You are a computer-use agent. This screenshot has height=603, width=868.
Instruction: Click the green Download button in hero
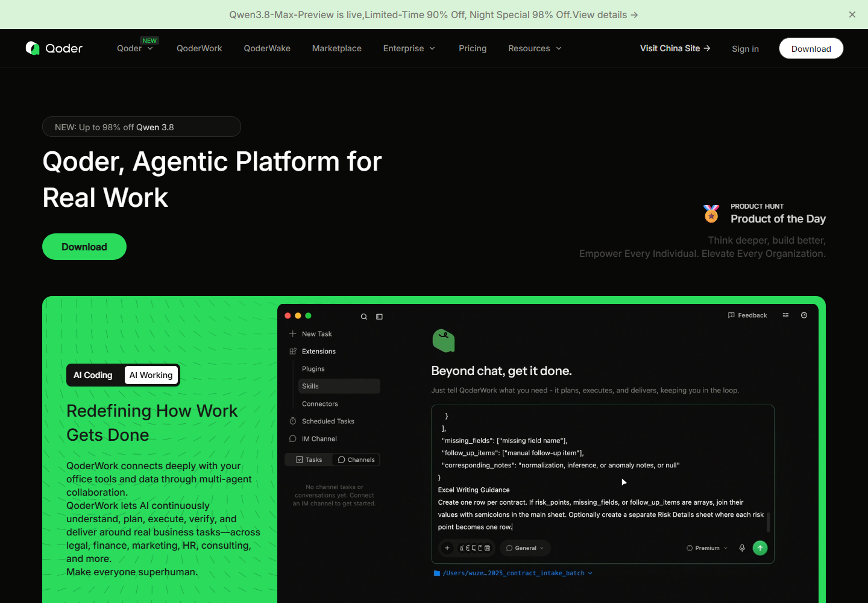point(84,247)
